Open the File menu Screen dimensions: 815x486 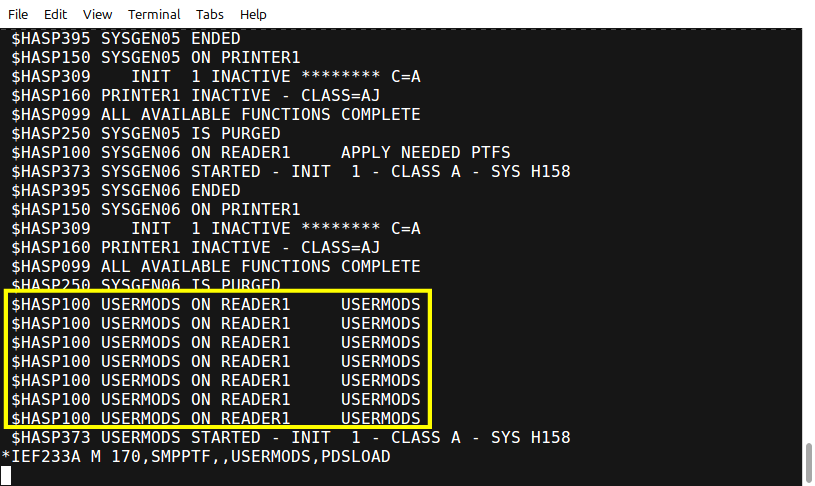click(18, 15)
